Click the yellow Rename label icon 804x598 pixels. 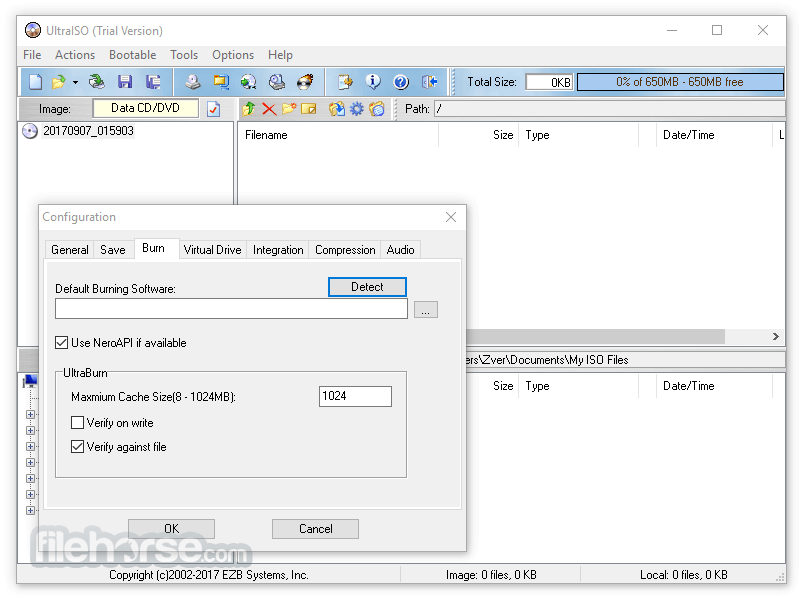[309, 109]
